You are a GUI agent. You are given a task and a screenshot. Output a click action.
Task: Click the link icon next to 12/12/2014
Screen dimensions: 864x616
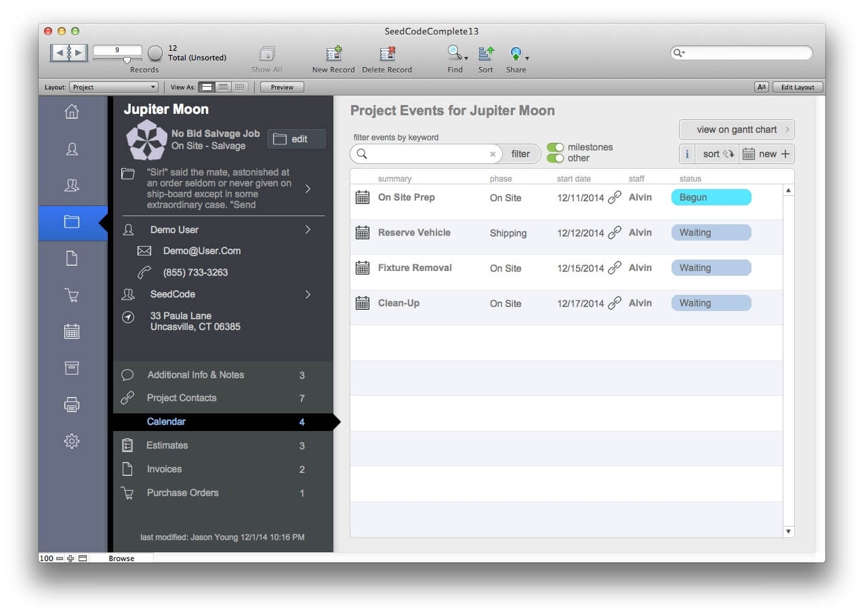click(614, 232)
